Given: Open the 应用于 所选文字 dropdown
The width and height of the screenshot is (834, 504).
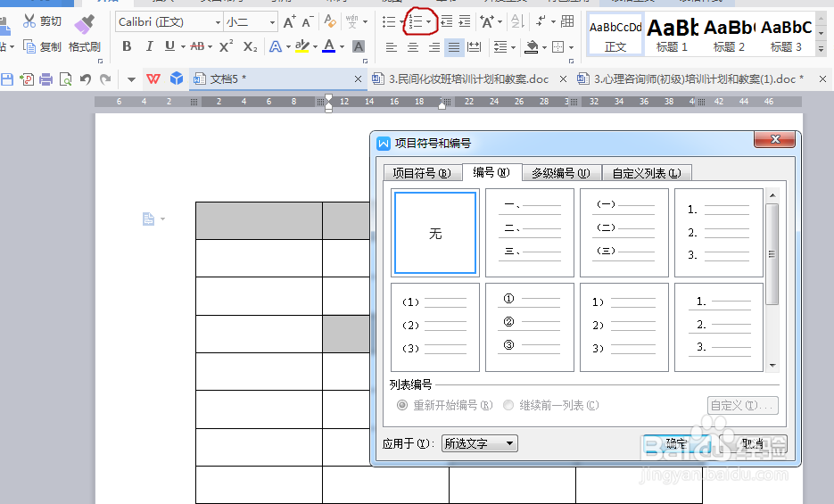Looking at the screenshot, I should 479,443.
